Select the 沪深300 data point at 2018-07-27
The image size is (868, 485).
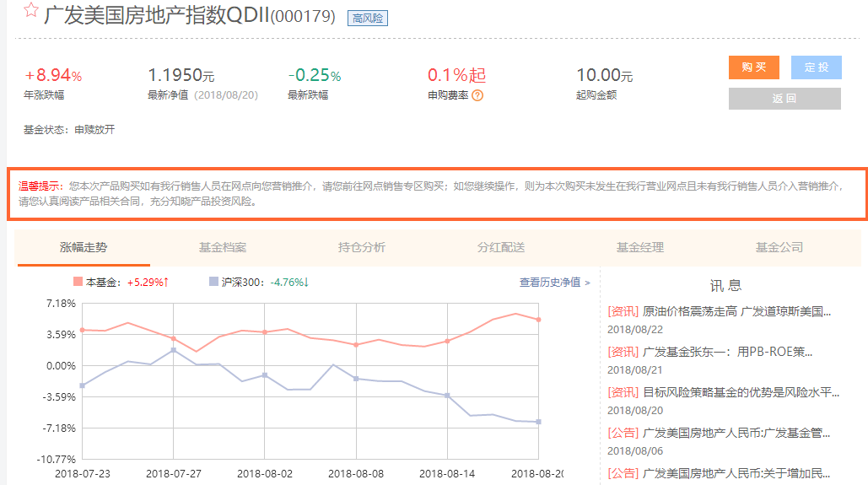(173, 350)
